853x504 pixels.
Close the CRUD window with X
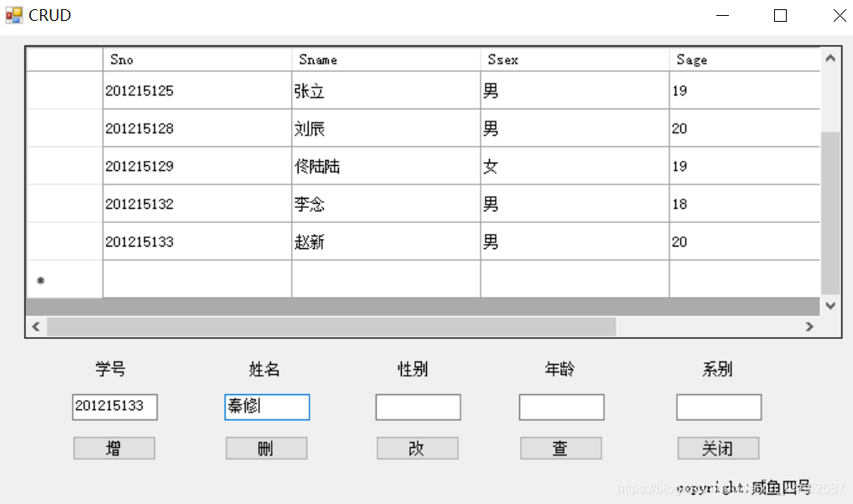pyautogui.click(x=840, y=15)
